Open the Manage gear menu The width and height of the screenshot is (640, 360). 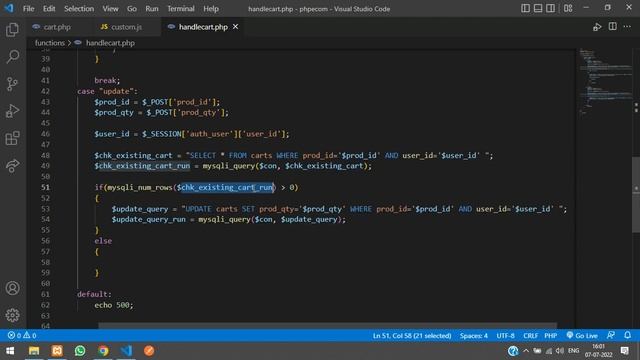tap(12, 315)
